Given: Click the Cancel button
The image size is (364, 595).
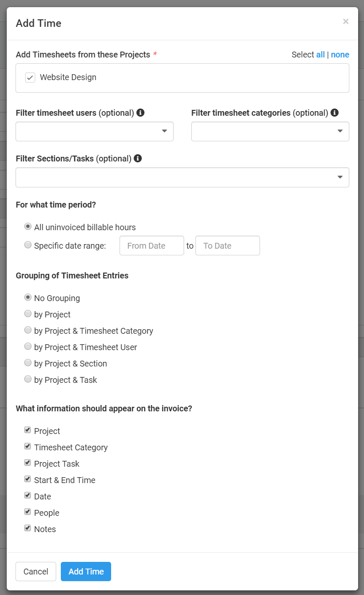Looking at the screenshot, I should click(36, 572).
